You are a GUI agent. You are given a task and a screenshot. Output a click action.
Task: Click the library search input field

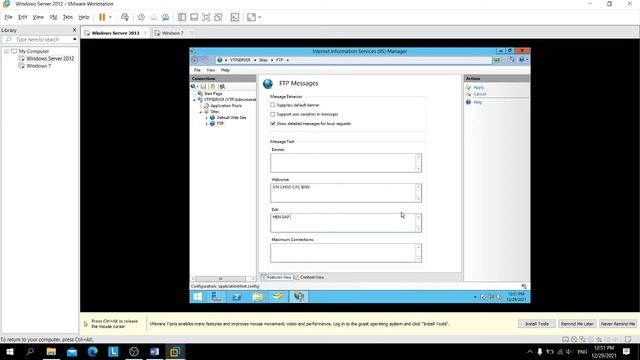pos(40,40)
